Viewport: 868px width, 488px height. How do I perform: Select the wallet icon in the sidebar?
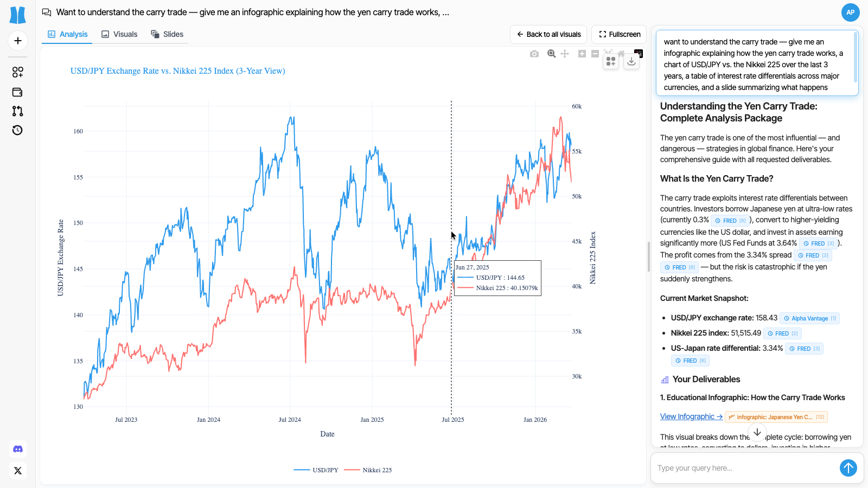coord(17,92)
